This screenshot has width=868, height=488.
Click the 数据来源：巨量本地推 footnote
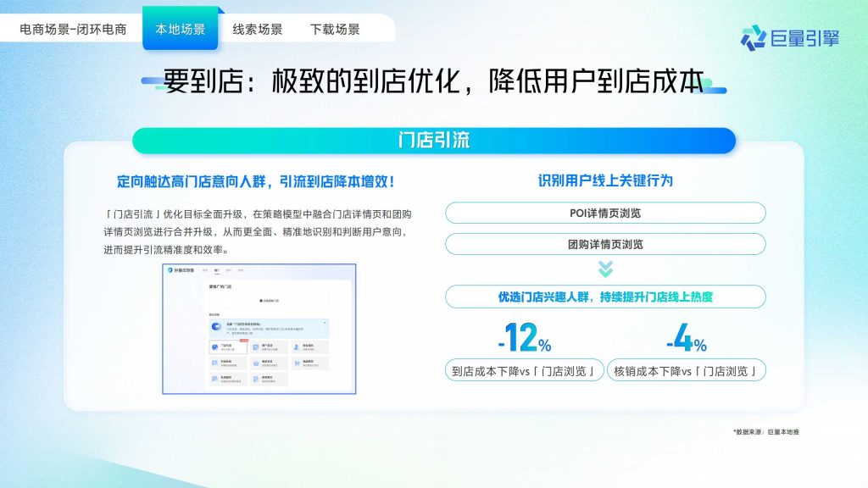click(x=766, y=432)
